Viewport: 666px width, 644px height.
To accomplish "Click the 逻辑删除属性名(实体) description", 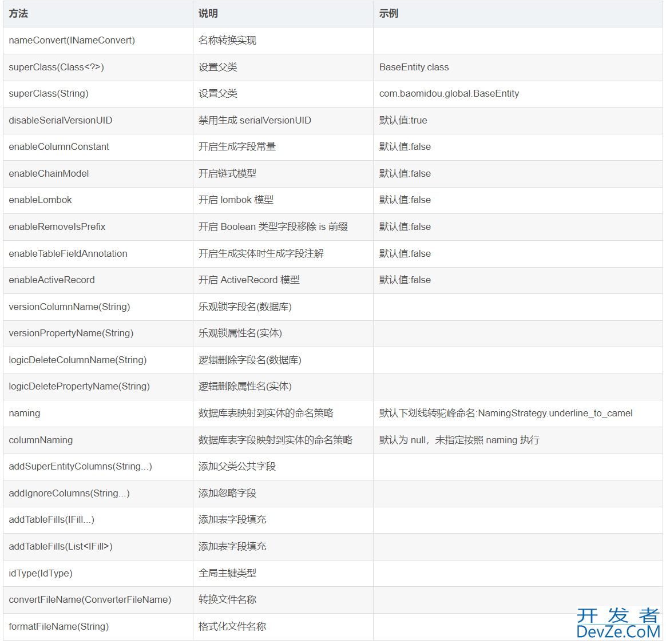I will 245,386.
